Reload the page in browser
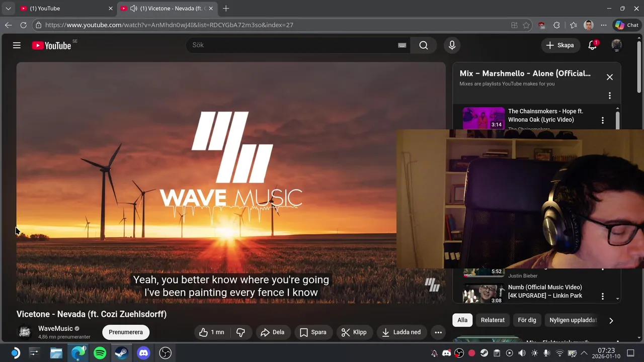Image resolution: width=644 pixels, height=362 pixels. coord(23,25)
